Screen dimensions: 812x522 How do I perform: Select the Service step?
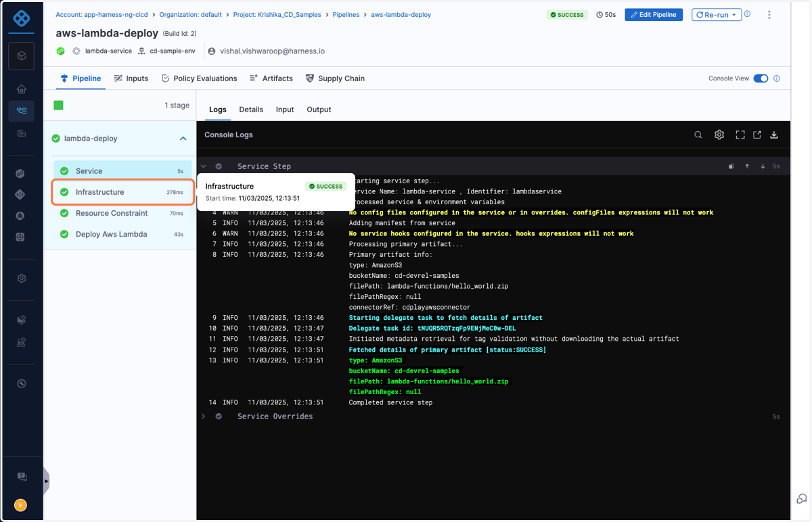point(122,171)
